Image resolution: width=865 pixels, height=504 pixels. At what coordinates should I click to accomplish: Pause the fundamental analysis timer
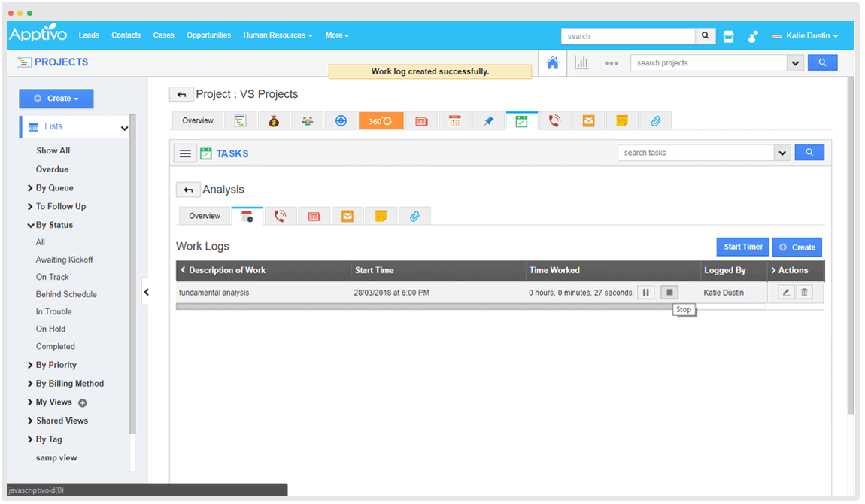[x=645, y=292]
